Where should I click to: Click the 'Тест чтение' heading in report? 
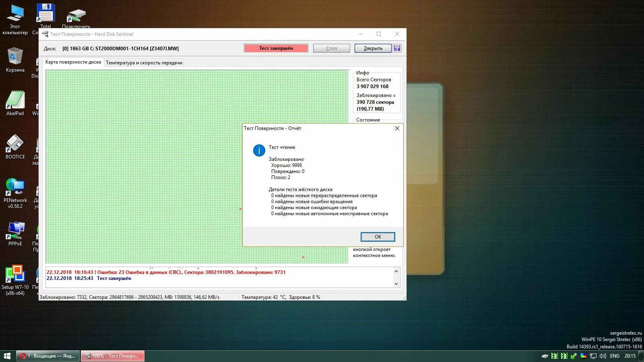[x=282, y=147]
